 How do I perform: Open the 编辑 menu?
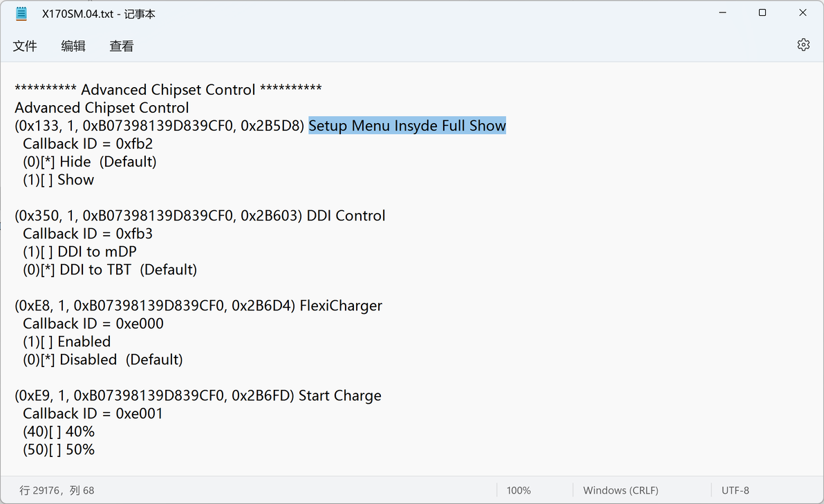coord(73,46)
